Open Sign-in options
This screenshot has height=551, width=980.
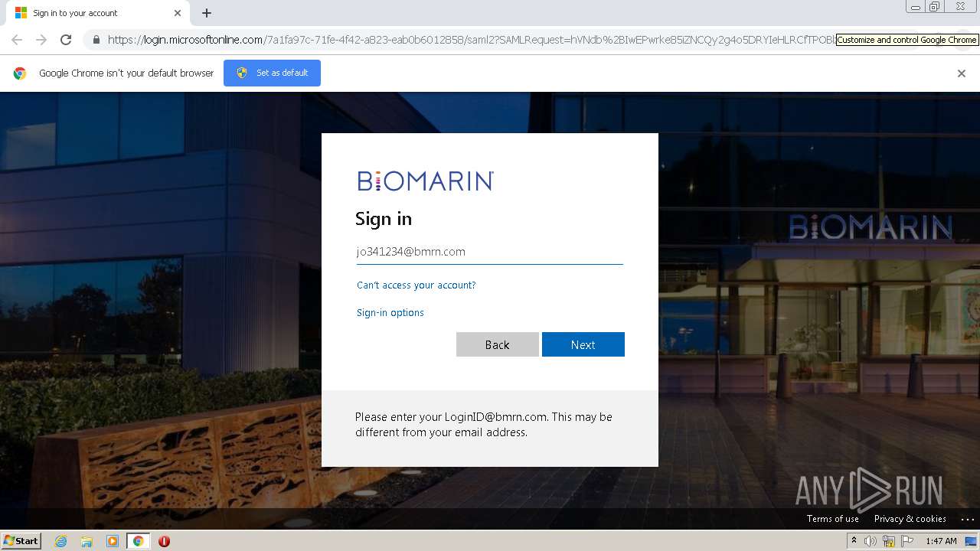[x=390, y=312]
